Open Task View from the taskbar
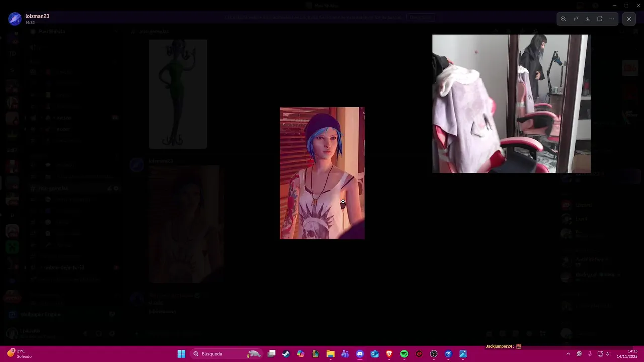 (272, 354)
